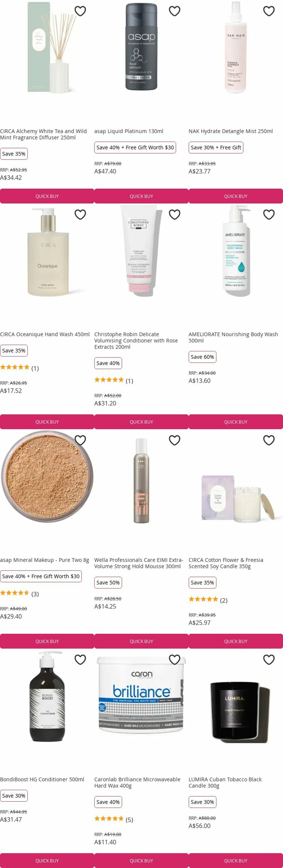Open NAK Hydrate Detangle Mist 250ml product link

click(230, 131)
